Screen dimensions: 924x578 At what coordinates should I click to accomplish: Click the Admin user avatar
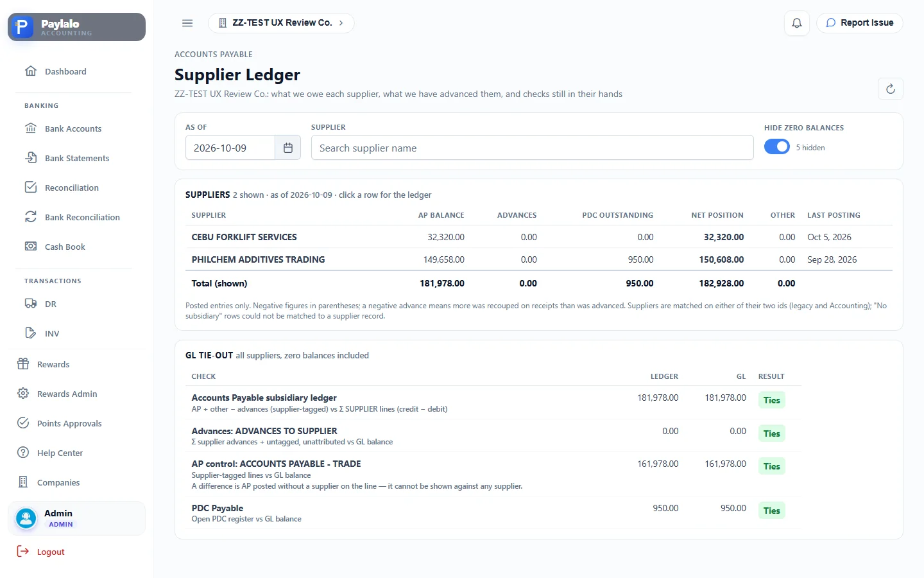click(26, 518)
